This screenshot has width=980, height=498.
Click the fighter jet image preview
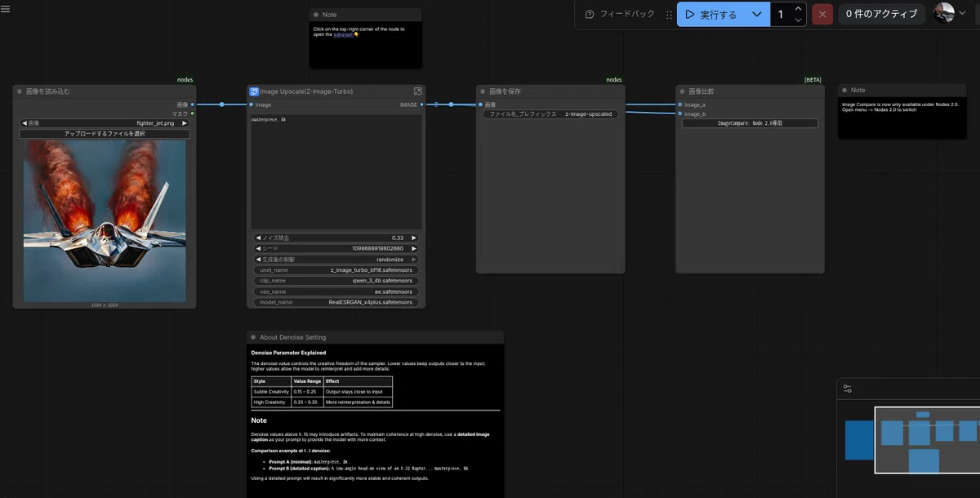(x=105, y=221)
